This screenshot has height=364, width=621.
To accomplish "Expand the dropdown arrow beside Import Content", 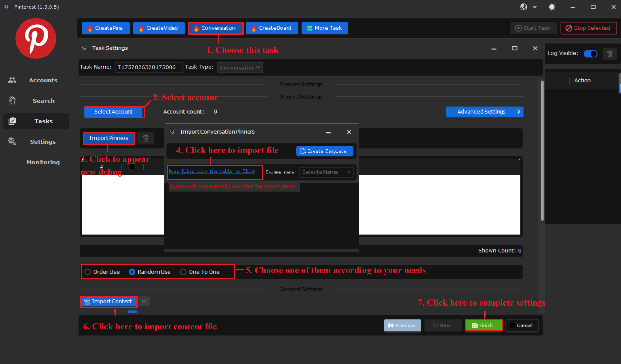I will pos(144,301).
